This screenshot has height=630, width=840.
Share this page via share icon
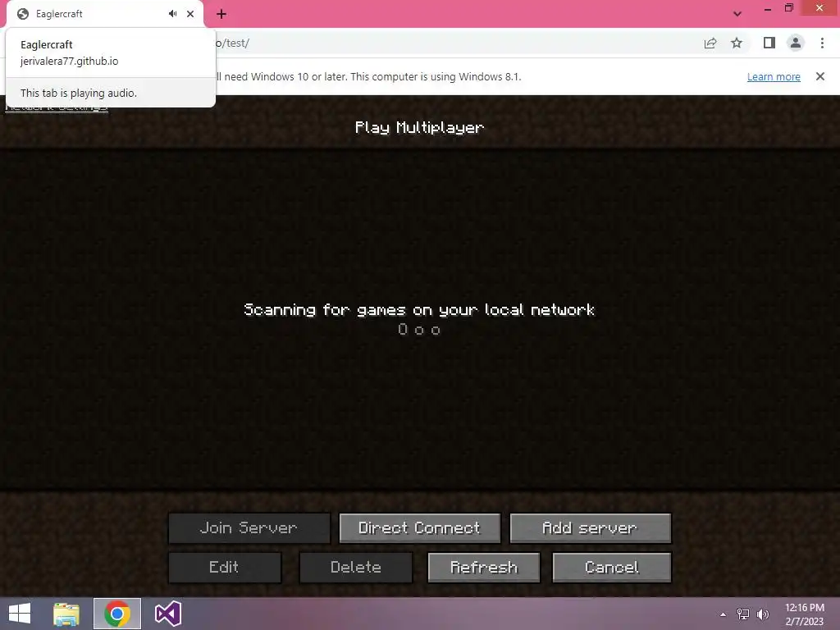click(710, 43)
